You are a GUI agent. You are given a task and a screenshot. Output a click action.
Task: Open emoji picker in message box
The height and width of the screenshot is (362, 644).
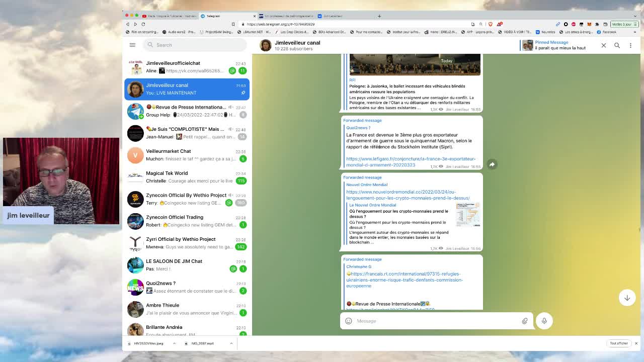(349, 321)
